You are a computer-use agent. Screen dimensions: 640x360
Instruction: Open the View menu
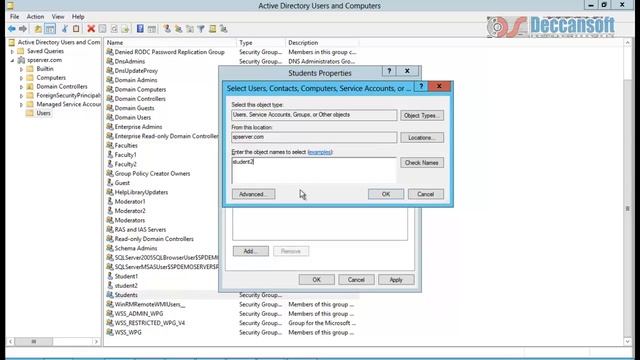pyautogui.click(x=58, y=17)
